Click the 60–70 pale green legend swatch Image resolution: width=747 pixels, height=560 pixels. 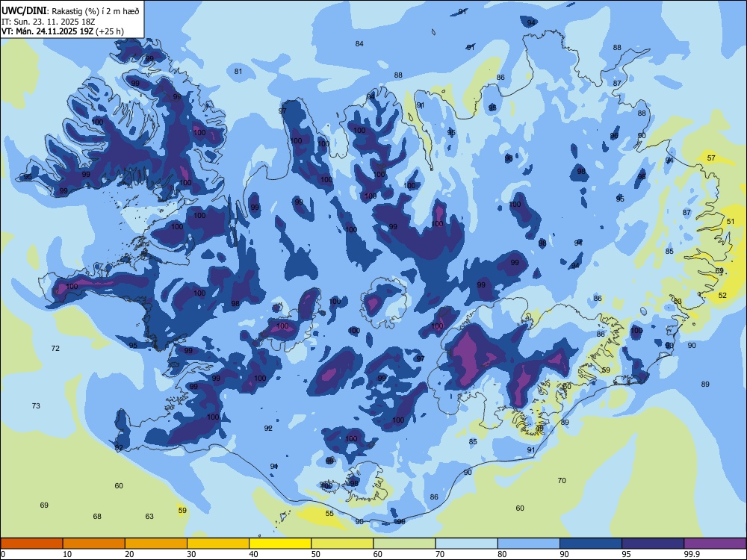tap(404, 544)
